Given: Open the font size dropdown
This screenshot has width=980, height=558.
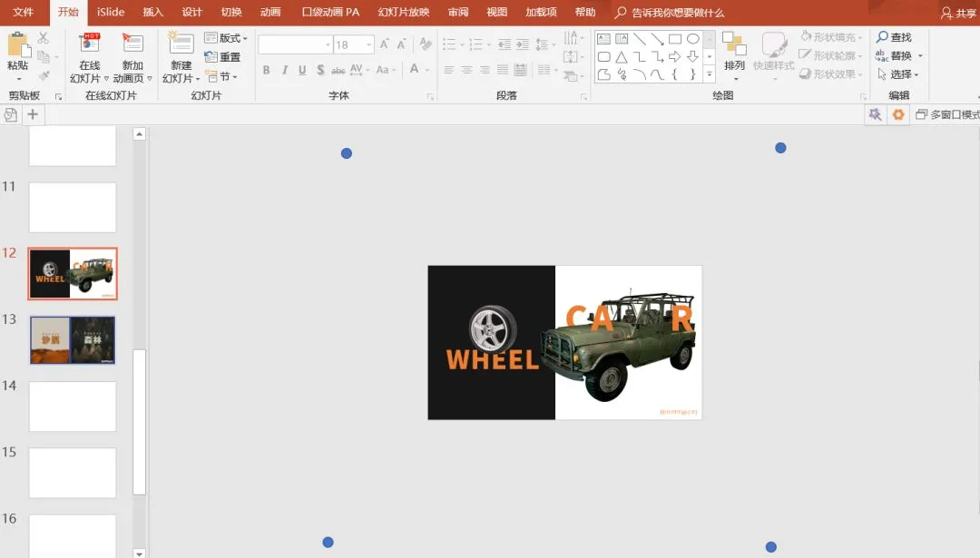Looking at the screenshot, I should click(x=369, y=44).
